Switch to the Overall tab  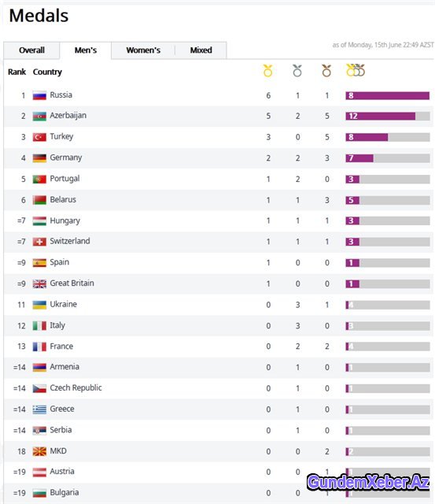click(31, 50)
